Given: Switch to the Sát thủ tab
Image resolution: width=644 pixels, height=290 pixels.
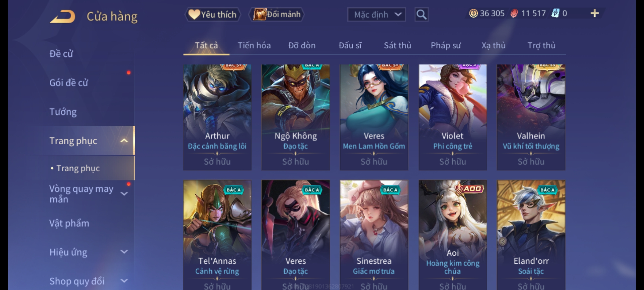Looking at the screenshot, I should coord(397,45).
